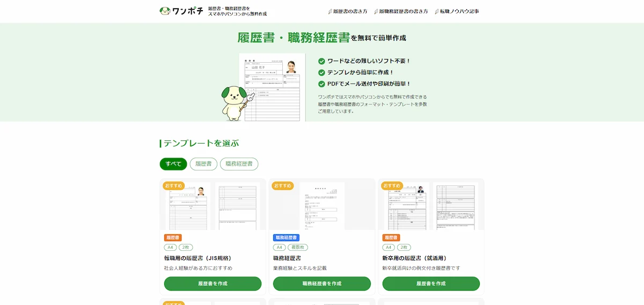The width and height of the screenshot is (644, 305).
Task: Click the mascot dog holding a pen
Action: point(237,103)
